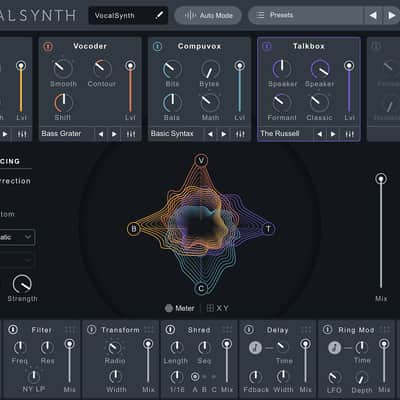The width and height of the screenshot is (400, 400).
Task: Open Talkbox advanced settings sliders icon
Action: click(350, 134)
